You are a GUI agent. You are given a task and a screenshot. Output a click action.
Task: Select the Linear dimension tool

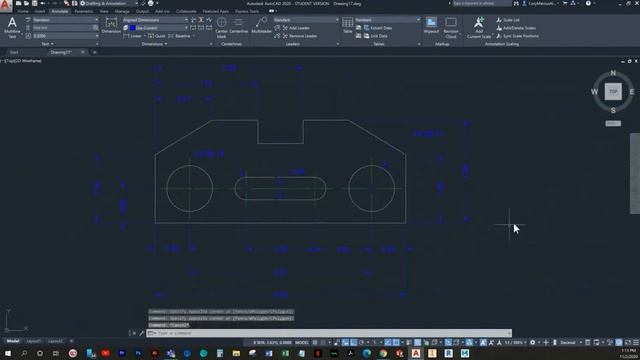click(133, 36)
